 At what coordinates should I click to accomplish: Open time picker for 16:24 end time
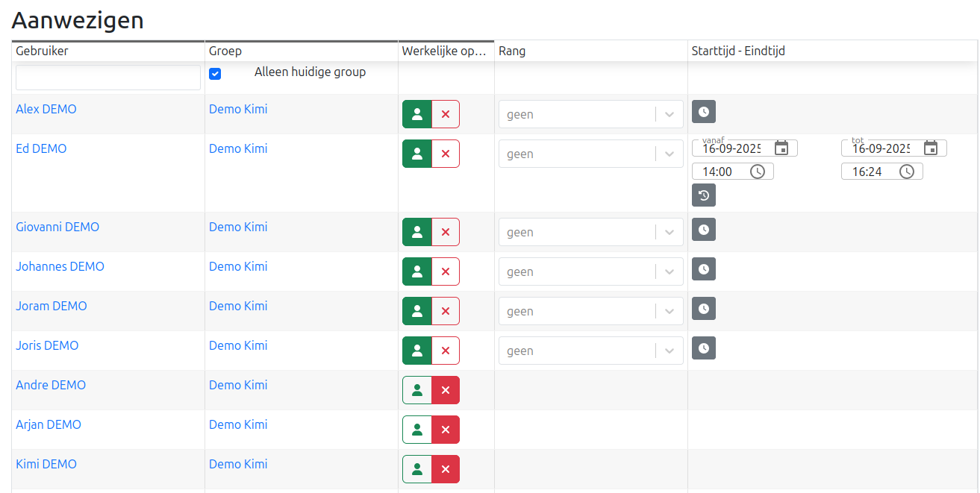tap(907, 172)
